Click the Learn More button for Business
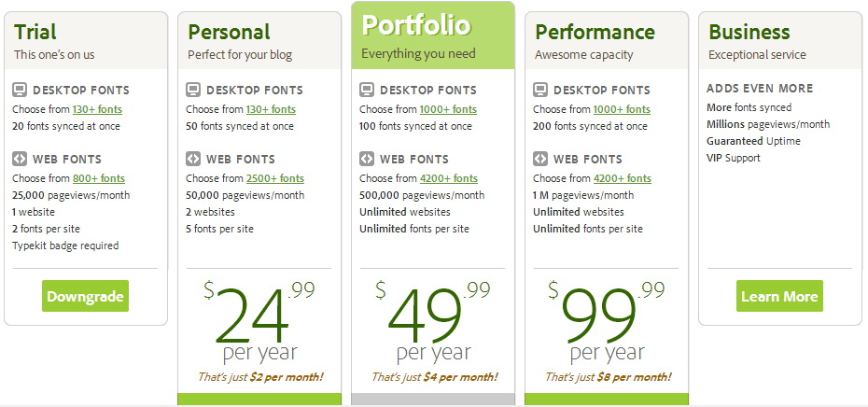868x407 pixels. click(779, 296)
